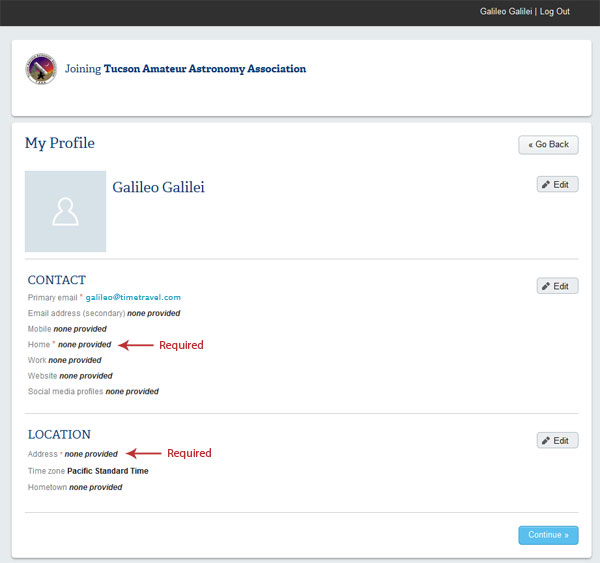Click the pencil icon in Contact section
The height and width of the screenshot is (563, 600).
[546, 286]
